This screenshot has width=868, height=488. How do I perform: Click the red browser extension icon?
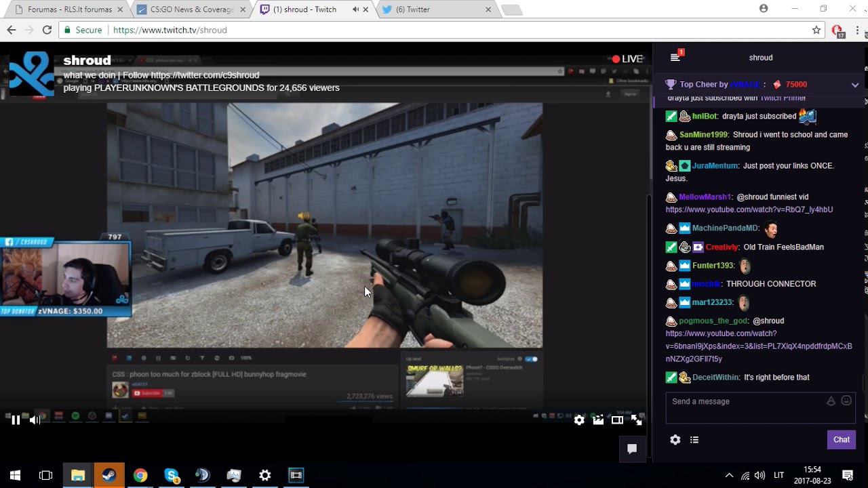click(837, 30)
